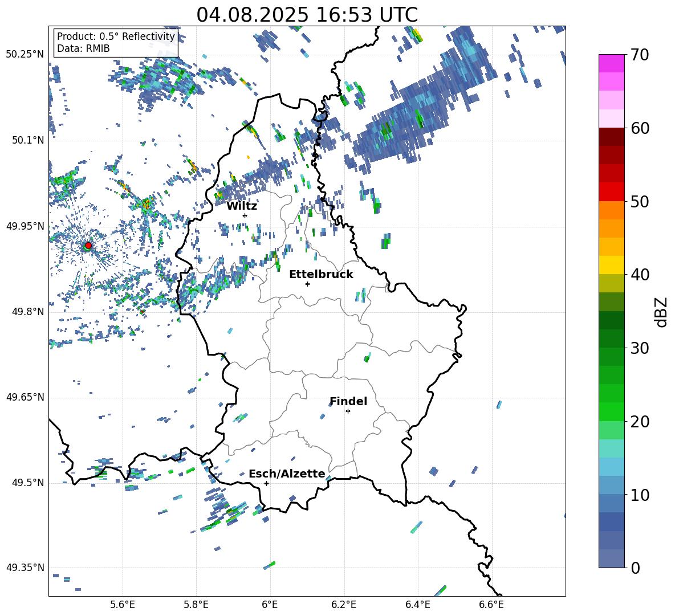Click the 50.25°N latitude label
Viewport: 675px width, 616px height.
tap(25, 55)
